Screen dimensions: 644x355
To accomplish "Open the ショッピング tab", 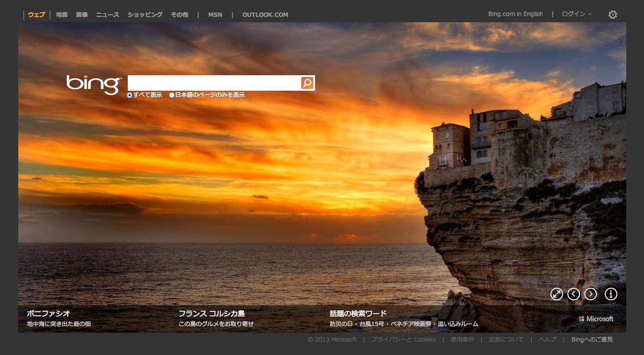I will 145,15.
